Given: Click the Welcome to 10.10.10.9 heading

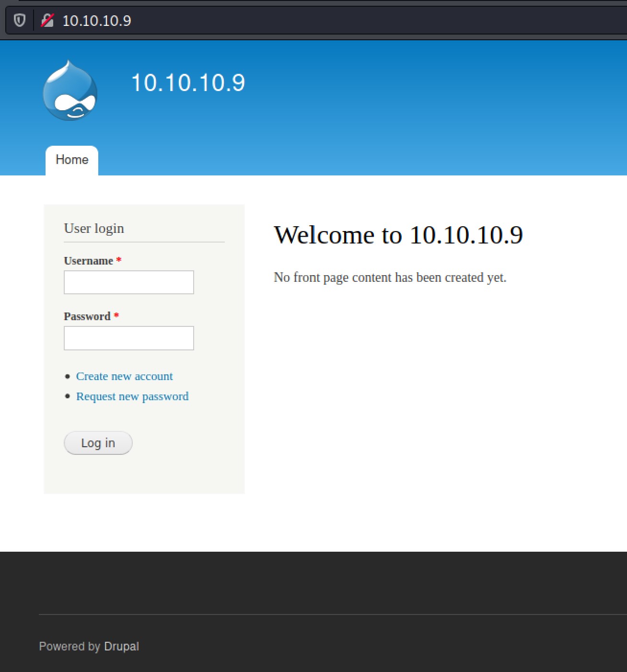Looking at the screenshot, I should pyautogui.click(x=398, y=235).
